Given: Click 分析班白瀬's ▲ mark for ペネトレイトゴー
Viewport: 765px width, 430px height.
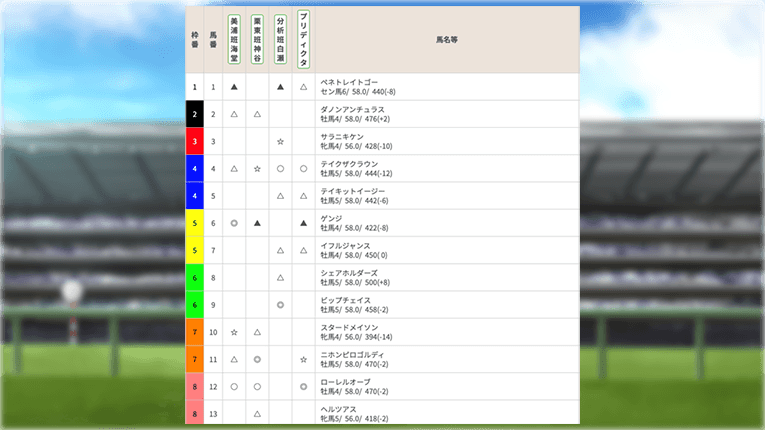Looking at the screenshot, I should pyautogui.click(x=281, y=87).
